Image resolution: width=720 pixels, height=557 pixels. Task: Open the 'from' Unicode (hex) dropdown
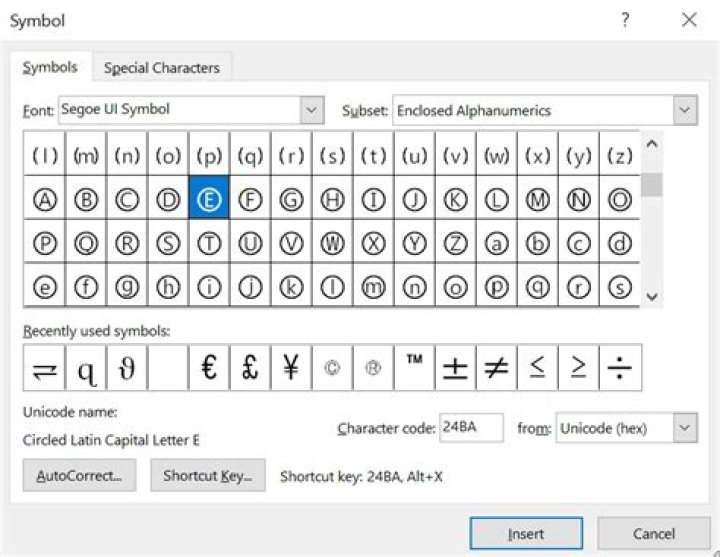point(685,428)
